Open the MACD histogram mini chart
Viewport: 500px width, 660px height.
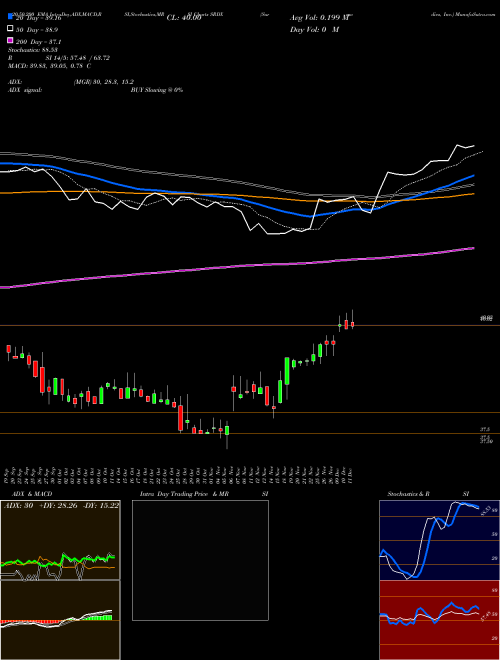click(60, 620)
